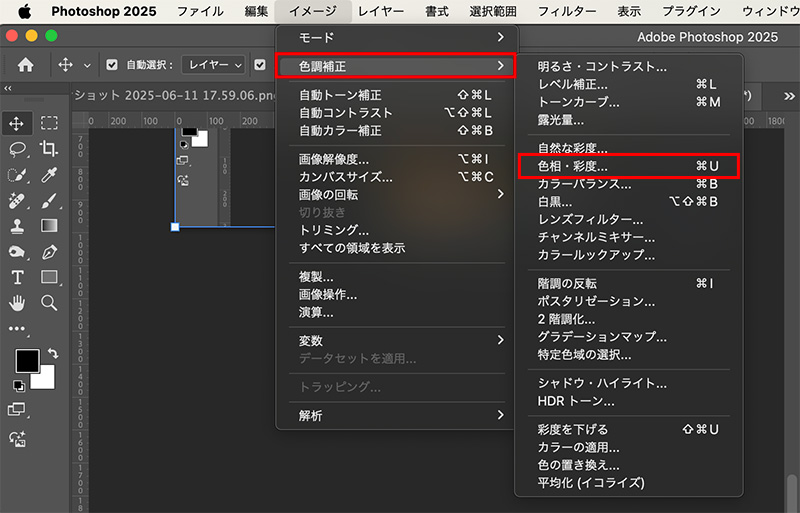Collapse toolbar with double-chevron at top left

click(8, 88)
